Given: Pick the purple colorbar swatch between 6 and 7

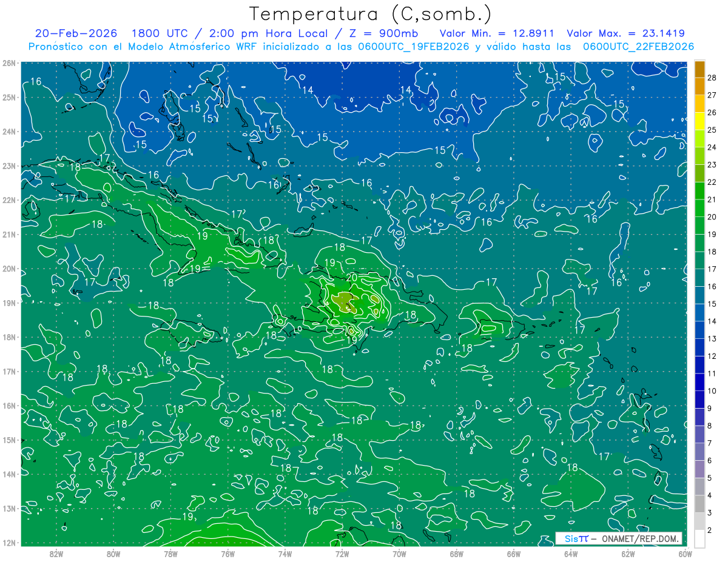Looking at the screenshot, I should pyautogui.click(x=699, y=452).
